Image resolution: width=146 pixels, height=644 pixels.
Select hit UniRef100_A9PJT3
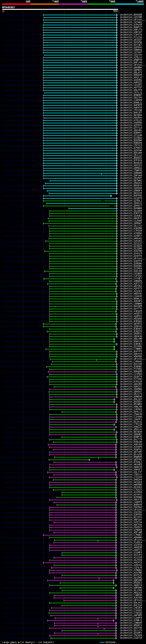[x=131, y=30]
